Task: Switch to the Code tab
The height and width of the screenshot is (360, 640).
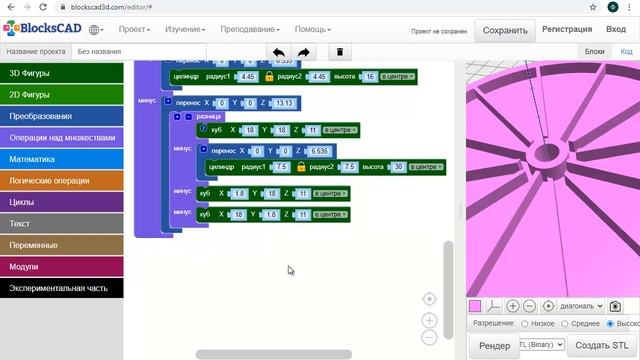Action: pyautogui.click(x=626, y=51)
